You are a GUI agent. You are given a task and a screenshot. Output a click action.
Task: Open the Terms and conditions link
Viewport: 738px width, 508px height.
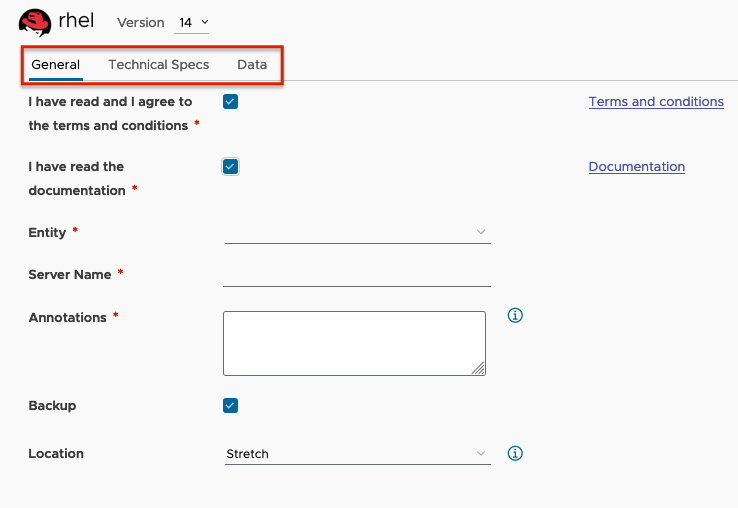(x=656, y=102)
